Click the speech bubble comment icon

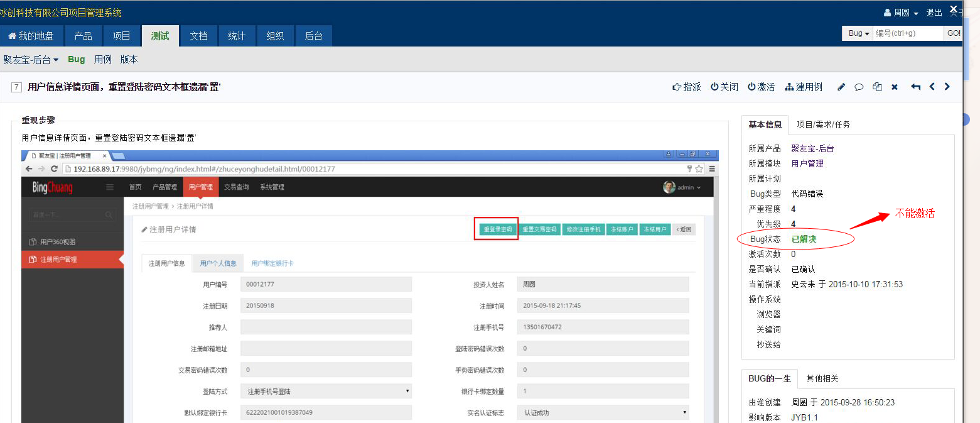[859, 87]
